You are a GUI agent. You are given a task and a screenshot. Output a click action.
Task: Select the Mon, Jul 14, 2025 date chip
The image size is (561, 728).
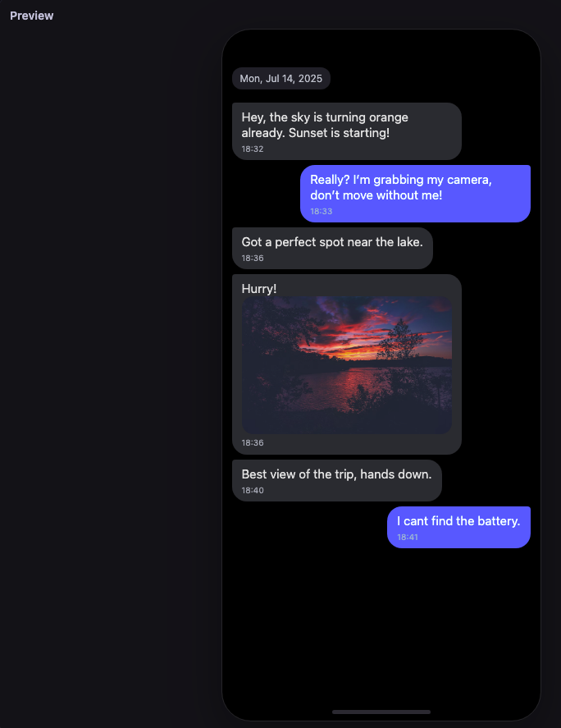281,79
